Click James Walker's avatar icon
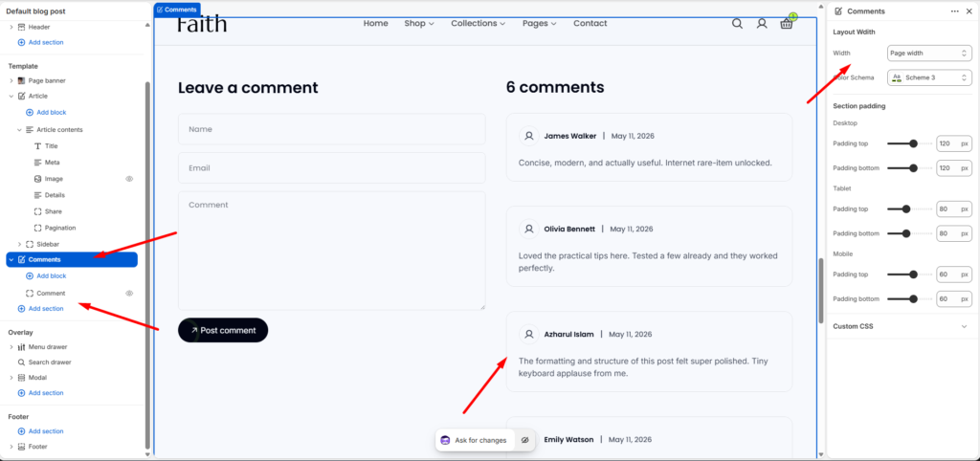Viewport: 980px width, 461px height. tap(528, 136)
